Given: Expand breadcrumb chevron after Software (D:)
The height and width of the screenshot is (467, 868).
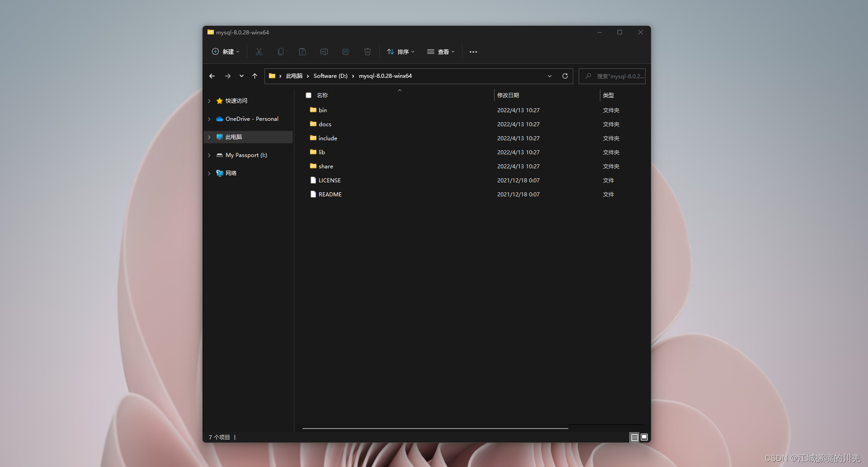Looking at the screenshot, I should click(353, 76).
